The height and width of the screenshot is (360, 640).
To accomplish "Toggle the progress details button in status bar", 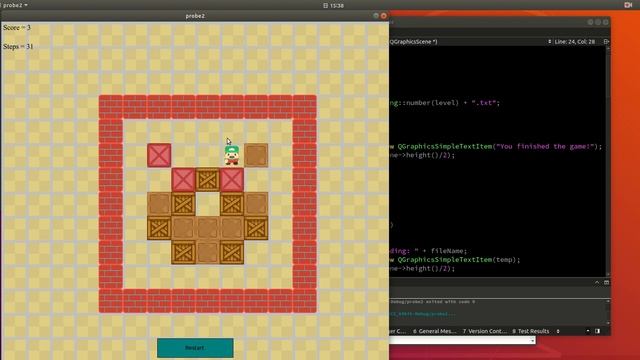I will pyautogui.click(x=588, y=331).
